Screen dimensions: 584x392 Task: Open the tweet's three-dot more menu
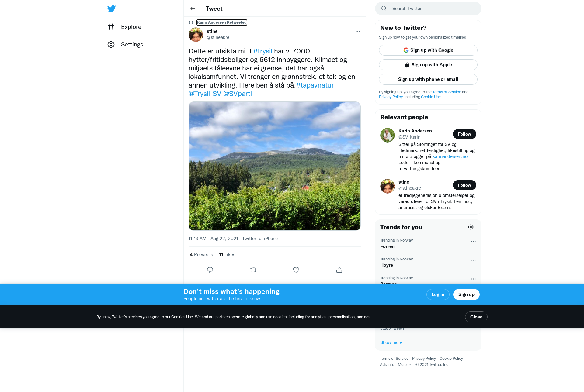(358, 31)
